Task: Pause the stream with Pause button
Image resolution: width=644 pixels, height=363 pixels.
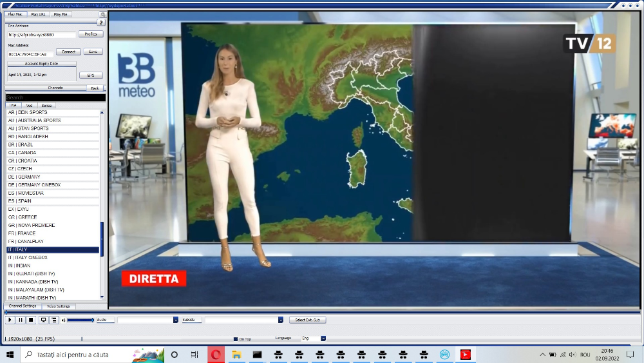Action: click(x=21, y=320)
